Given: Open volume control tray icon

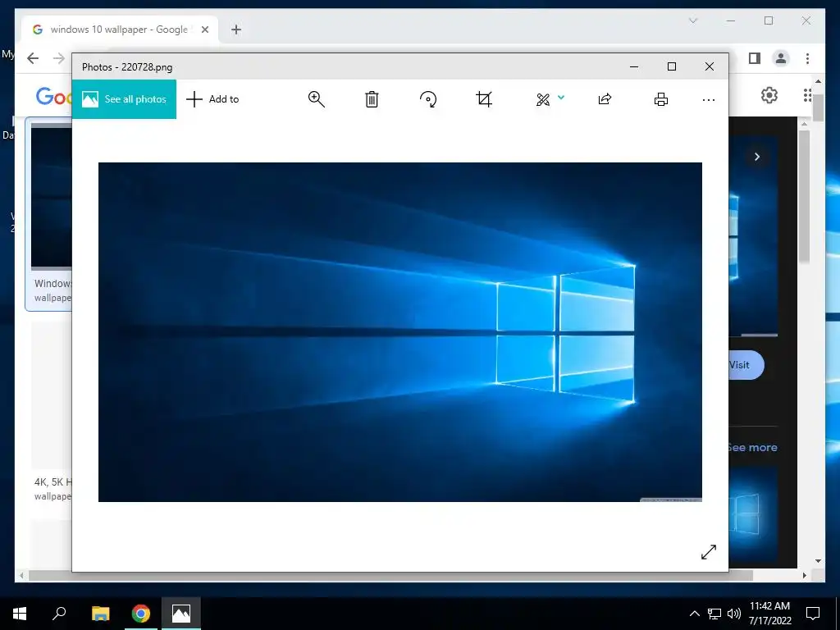Looking at the screenshot, I should click(734, 614).
